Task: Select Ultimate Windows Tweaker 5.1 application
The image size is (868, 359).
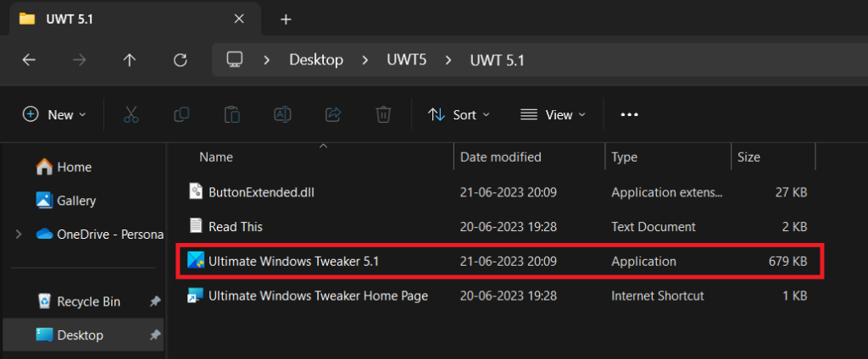Action: pyautogui.click(x=293, y=262)
